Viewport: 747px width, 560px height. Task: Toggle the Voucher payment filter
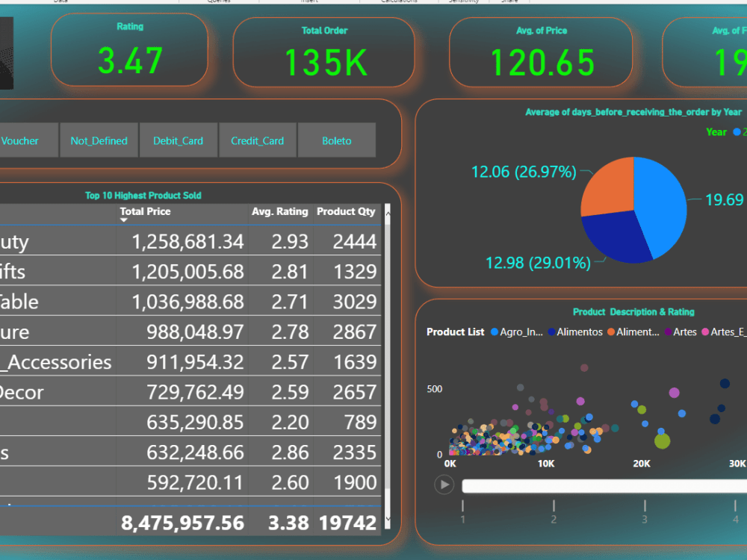[x=20, y=140]
